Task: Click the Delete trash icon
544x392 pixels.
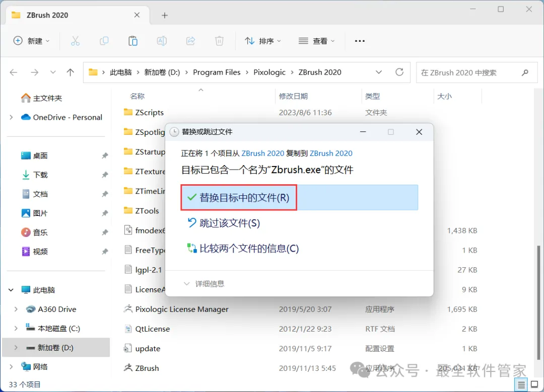Action: (219, 41)
